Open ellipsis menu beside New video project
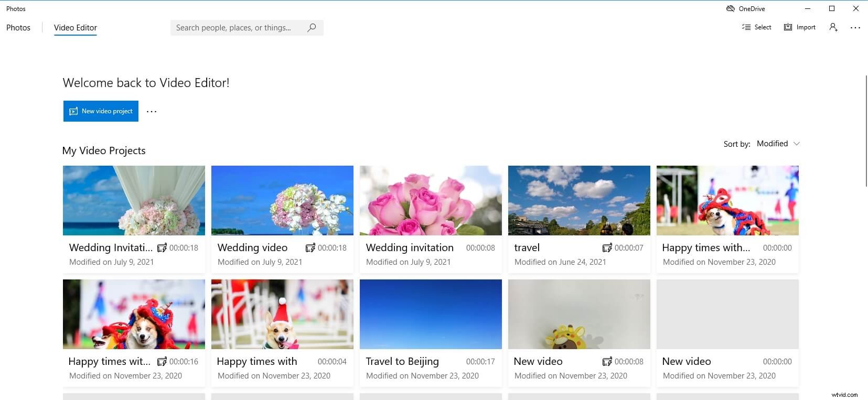Screen dimensions: 868x400 point(152,111)
